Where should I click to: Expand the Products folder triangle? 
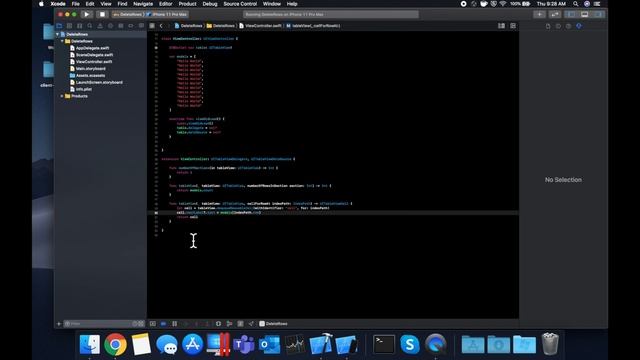point(62,96)
